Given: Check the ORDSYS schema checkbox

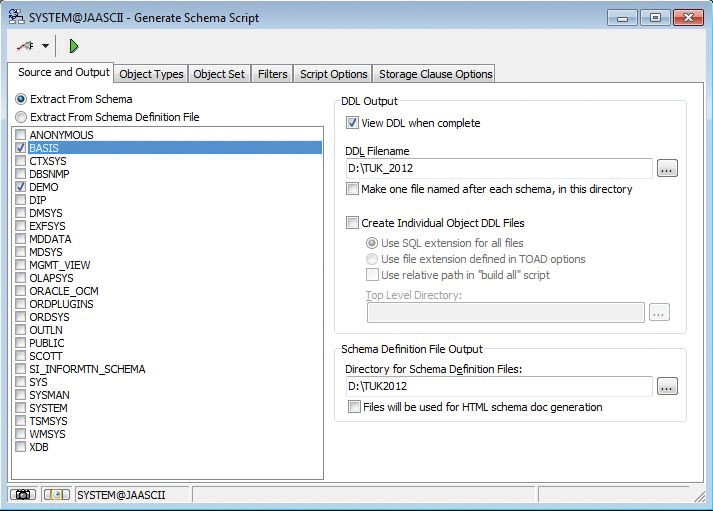Looking at the screenshot, I should pyautogui.click(x=20, y=317).
